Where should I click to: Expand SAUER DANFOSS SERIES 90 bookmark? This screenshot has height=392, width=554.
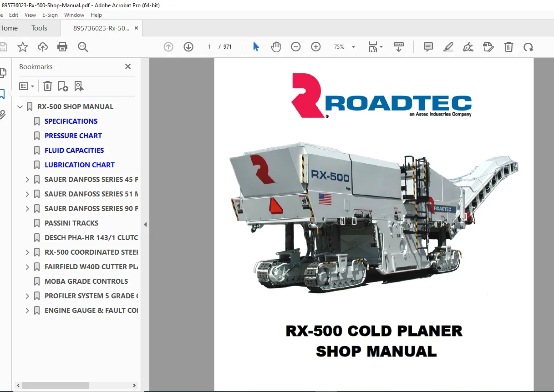(27, 209)
